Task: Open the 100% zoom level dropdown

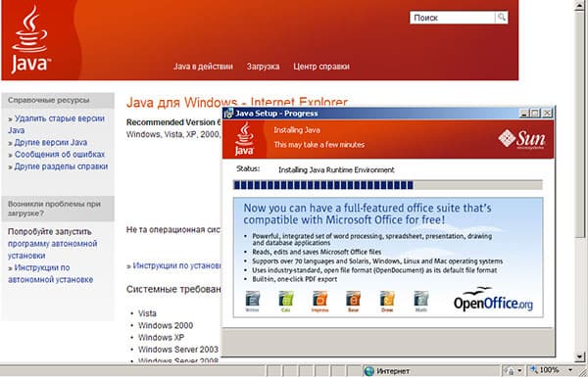Action: pyautogui.click(x=570, y=371)
